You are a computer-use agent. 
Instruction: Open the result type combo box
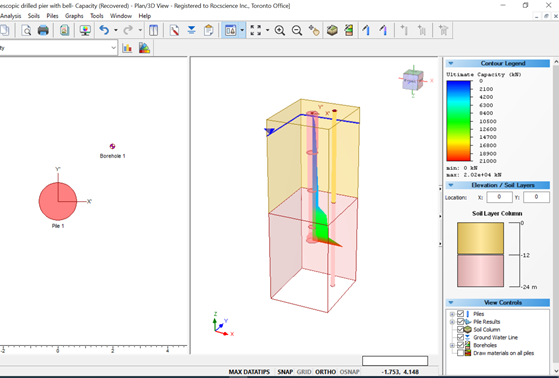tap(59, 48)
